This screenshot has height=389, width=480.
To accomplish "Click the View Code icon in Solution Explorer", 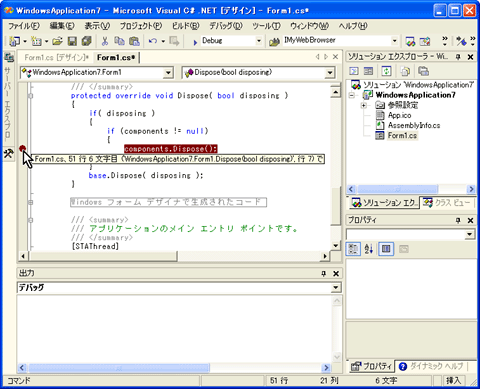I will click(x=354, y=71).
